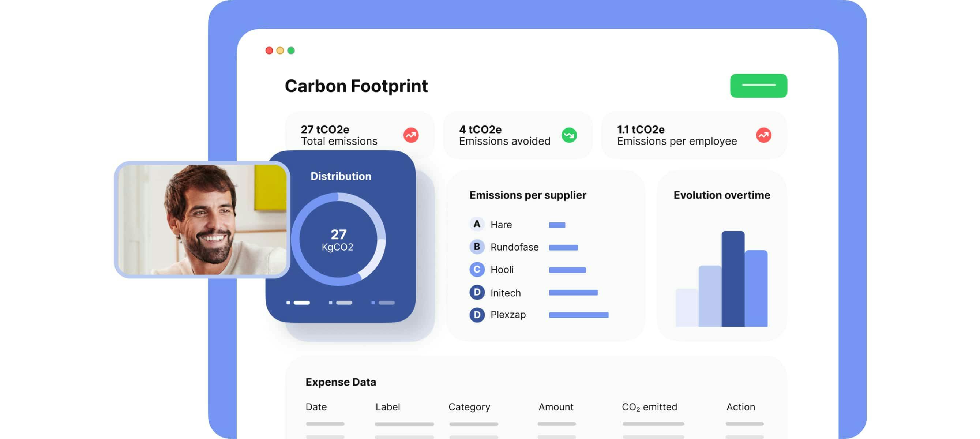Click the 'D' badge beside Initech
This screenshot has height=439, width=980.
pos(477,292)
